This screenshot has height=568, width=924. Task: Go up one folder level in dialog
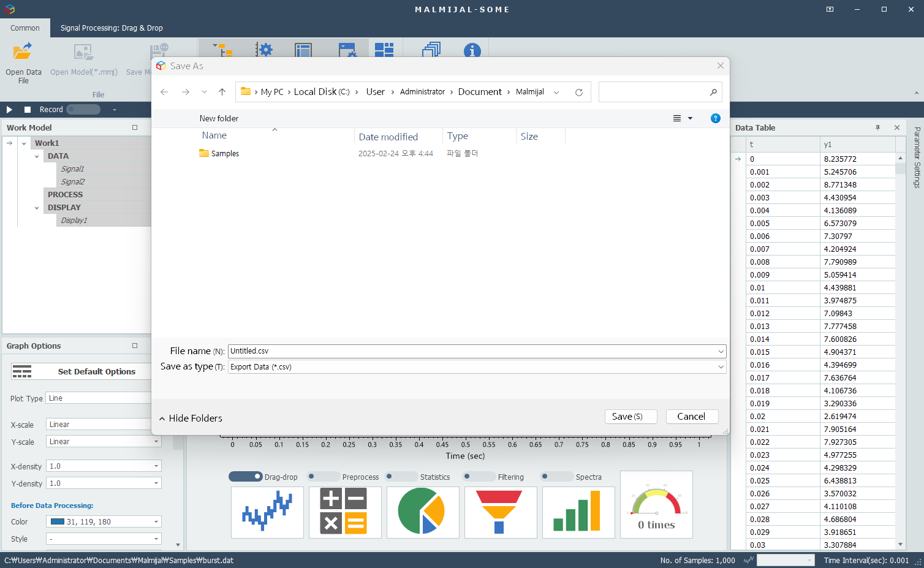tap(222, 92)
